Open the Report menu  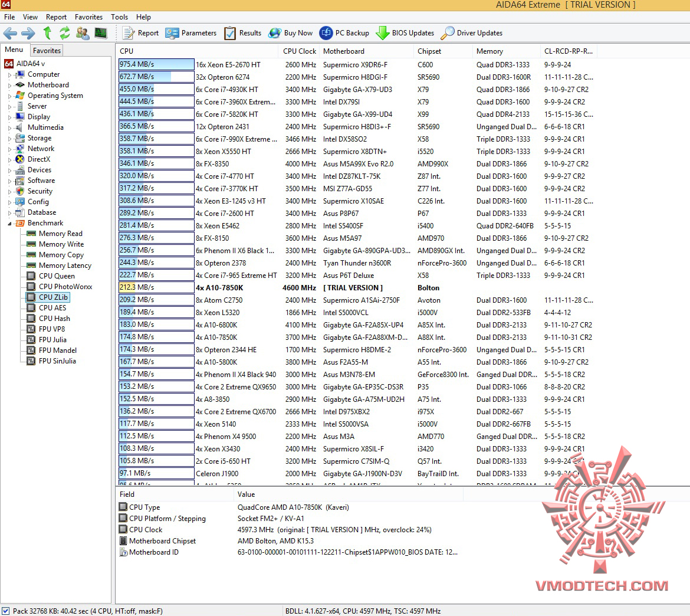pos(57,17)
